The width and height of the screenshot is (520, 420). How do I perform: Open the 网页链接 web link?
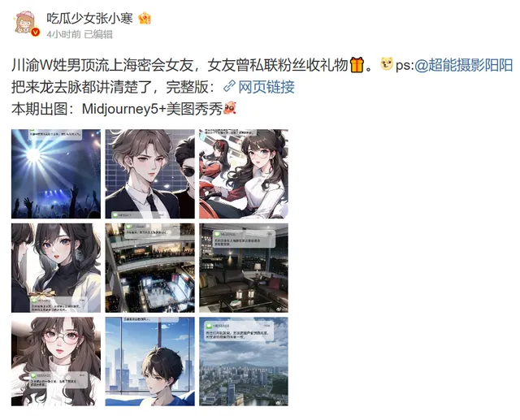click(266, 87)
